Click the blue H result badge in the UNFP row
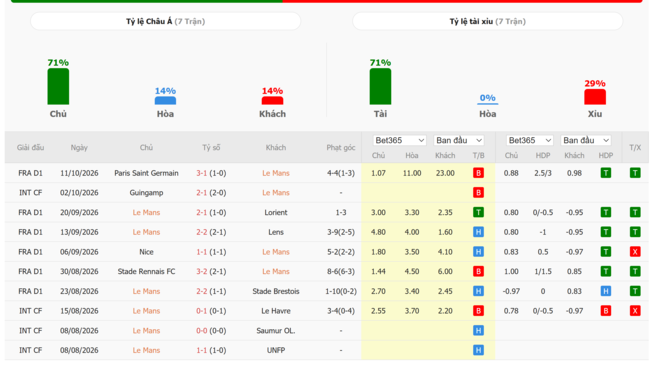 point(478,350)
